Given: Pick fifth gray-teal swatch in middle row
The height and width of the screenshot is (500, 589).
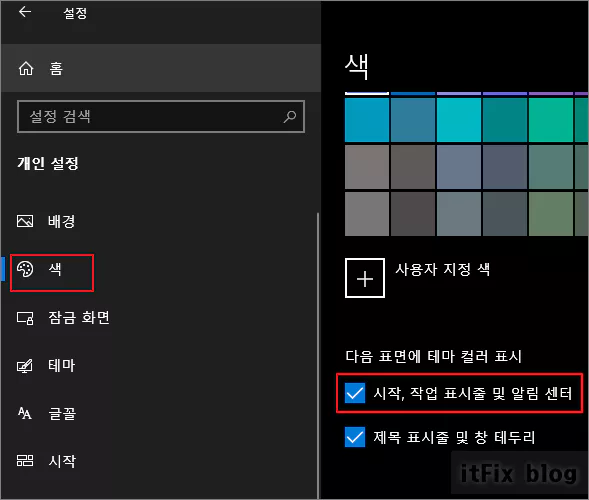Looking at the screenshot, I should 551,167.
